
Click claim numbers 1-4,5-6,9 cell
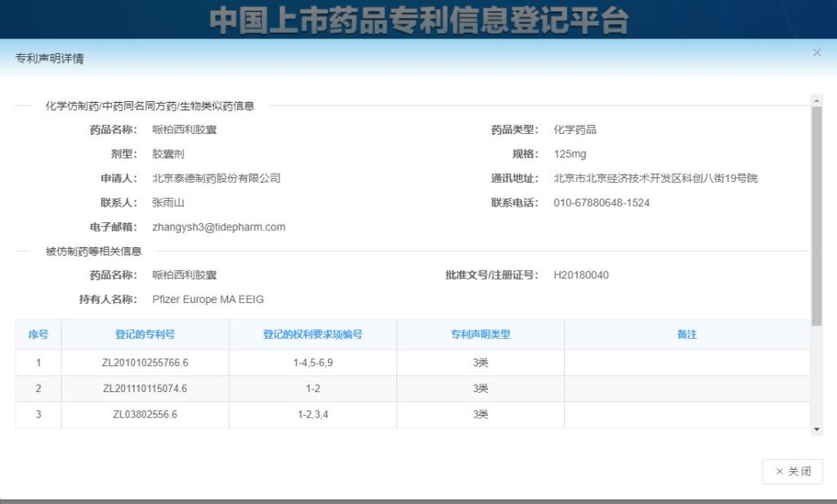coord(313,363)
